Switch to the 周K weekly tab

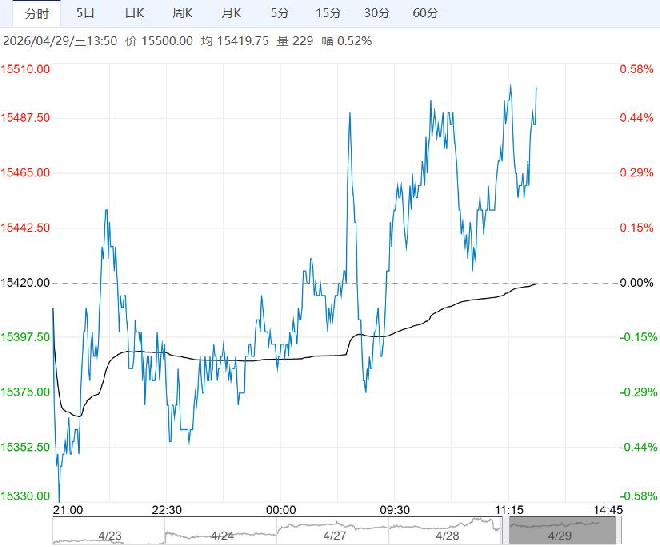click(182, 13)
